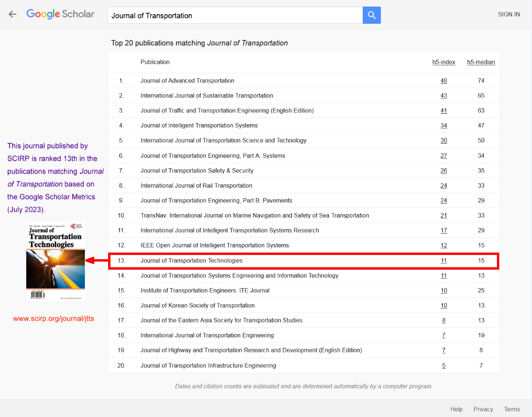Click the back arrow icon
The width and height of the screenshot is (532, 417).
(13, 14)
